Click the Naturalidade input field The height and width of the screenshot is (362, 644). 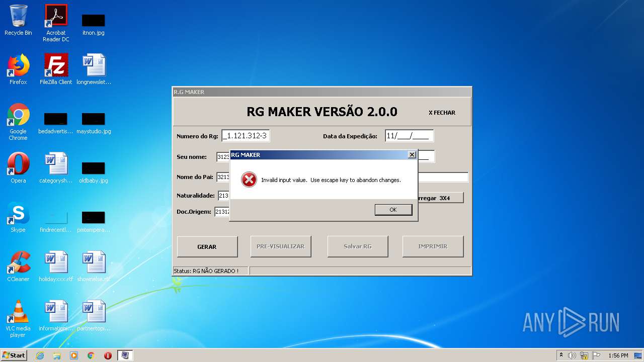click(224, 196)
